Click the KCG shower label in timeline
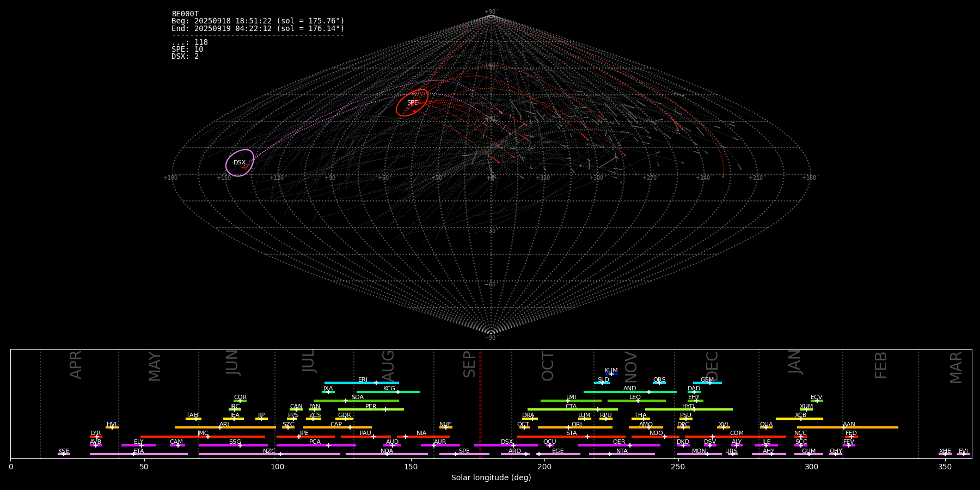Image resolution: width=980 pixels, height=490 pixels. tap(389, 389)
